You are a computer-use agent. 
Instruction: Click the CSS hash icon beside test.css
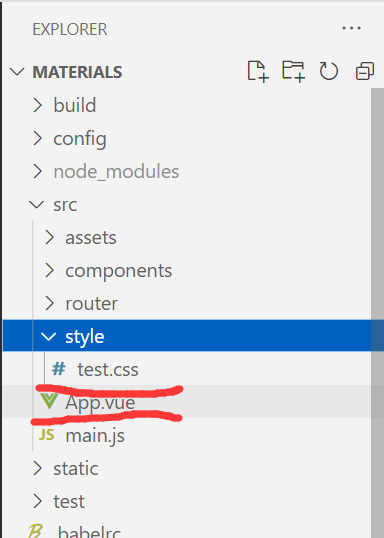click(x=59, y=369)
